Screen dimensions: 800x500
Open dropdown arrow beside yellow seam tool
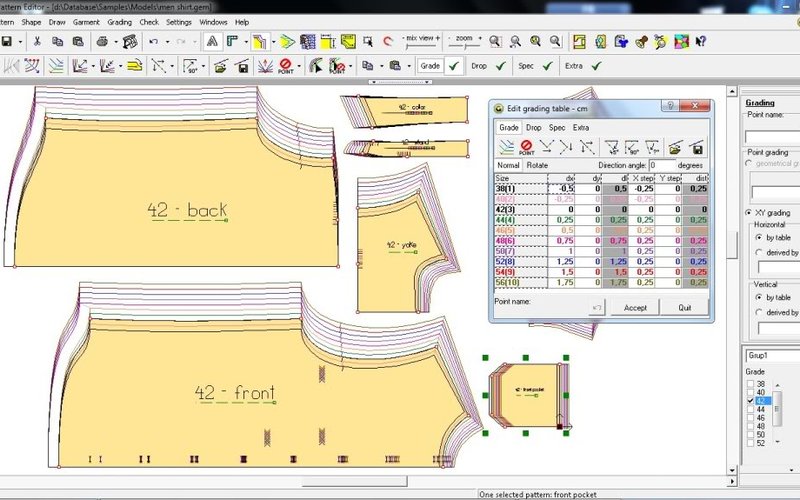[x=273, y=42]
